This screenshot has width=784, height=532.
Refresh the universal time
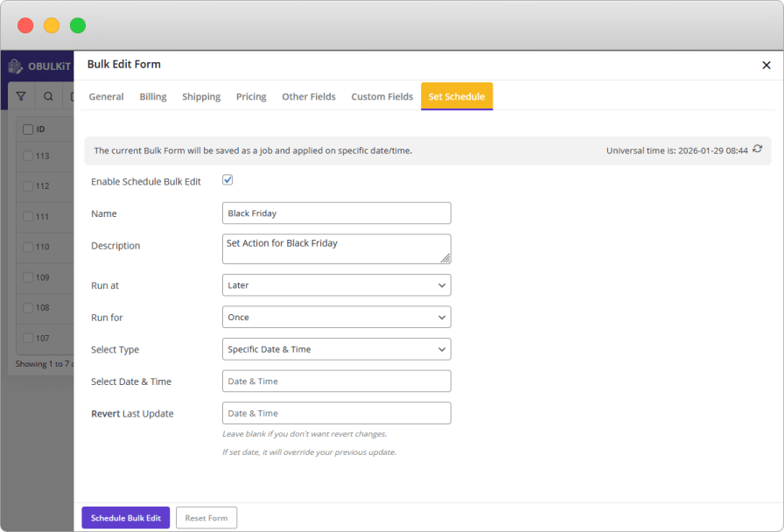[x=757, y=150]
